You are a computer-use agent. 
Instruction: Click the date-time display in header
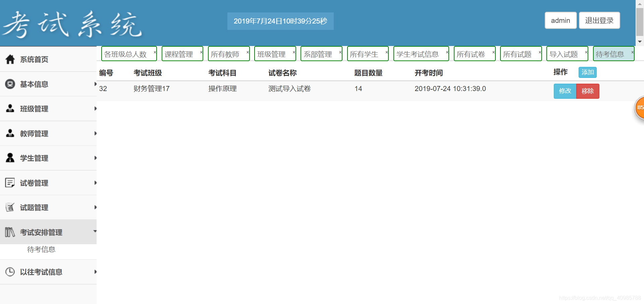click(280, 21)
